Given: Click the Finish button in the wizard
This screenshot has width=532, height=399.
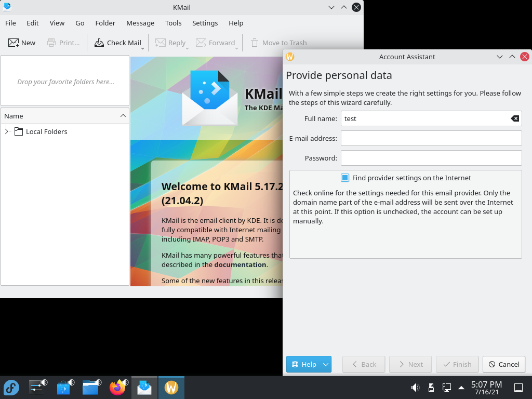Looking at the screenshot, I should click(457, 364).
